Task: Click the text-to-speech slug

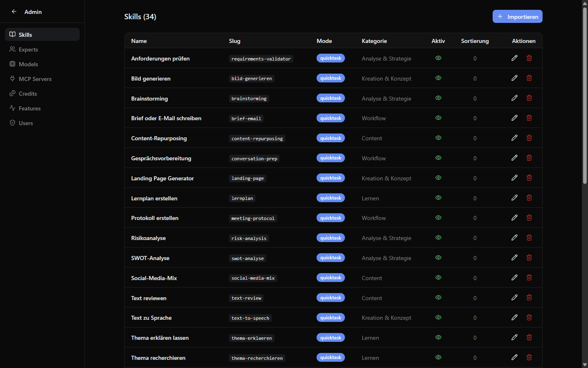Action: pos(250,318)
